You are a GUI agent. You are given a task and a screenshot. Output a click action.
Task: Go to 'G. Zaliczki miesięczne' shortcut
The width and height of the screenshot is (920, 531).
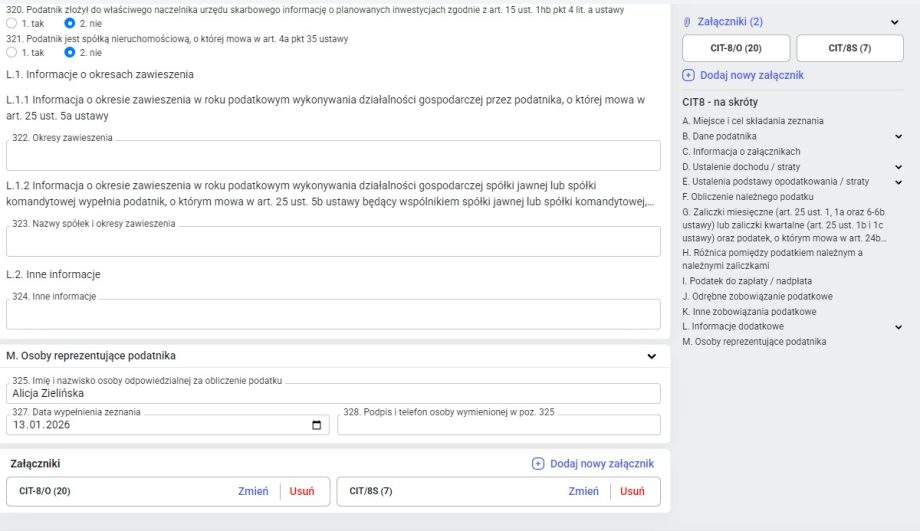coord(784,225)
